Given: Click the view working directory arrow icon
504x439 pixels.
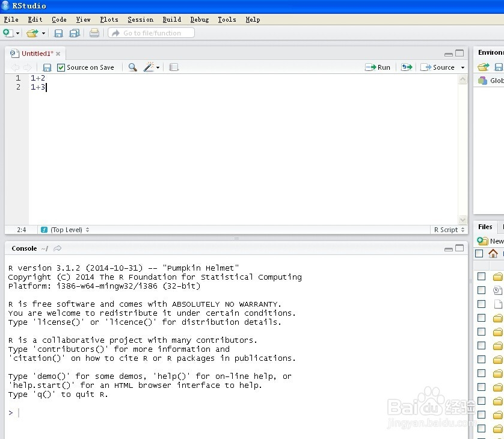Looking at the screenshot, I should pos(57,248).
